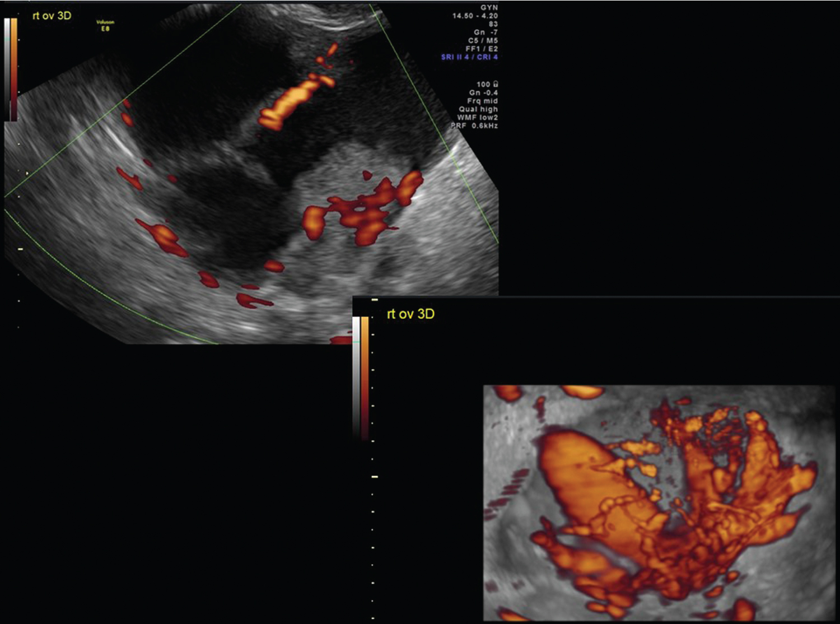
Task: Click the upper-left 'rt ov 3D' annotation
Action: click(52, 16)
